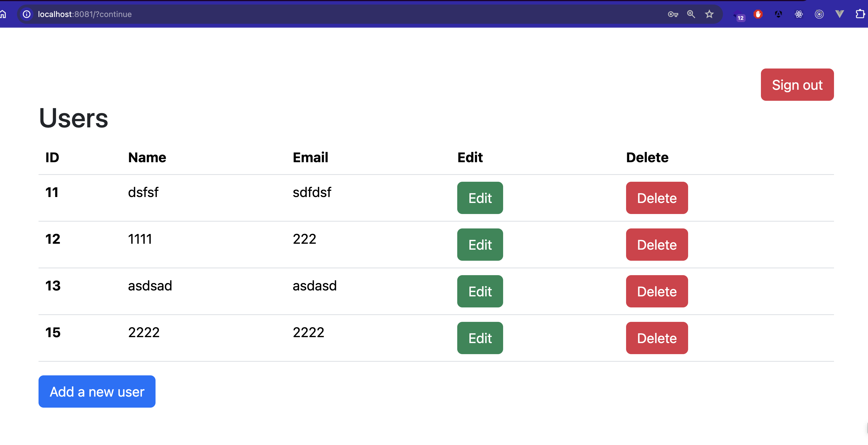868x445 pixels.
Task: Click the localhost:8081 address bar URL
Action: point(85,14)
